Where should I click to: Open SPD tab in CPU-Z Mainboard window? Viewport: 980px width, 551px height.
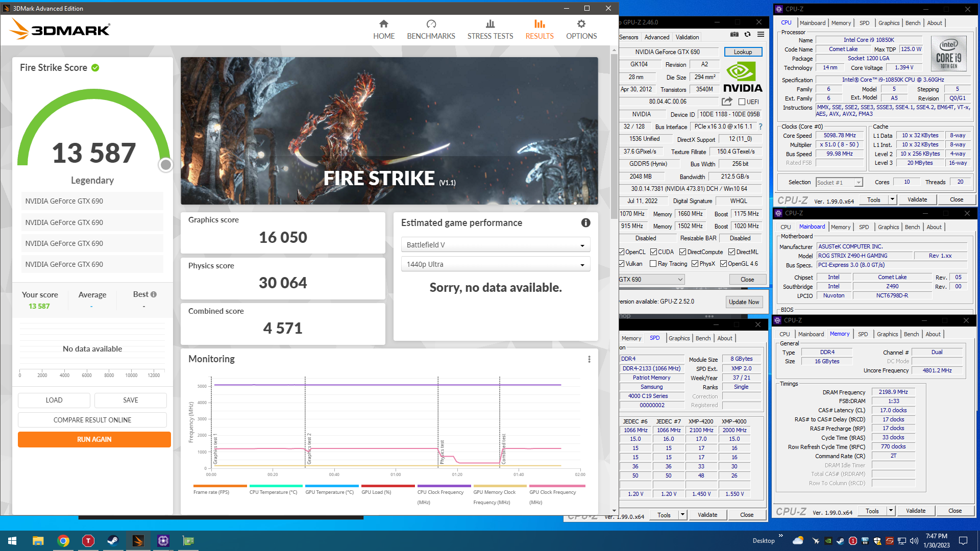(864, 227)
